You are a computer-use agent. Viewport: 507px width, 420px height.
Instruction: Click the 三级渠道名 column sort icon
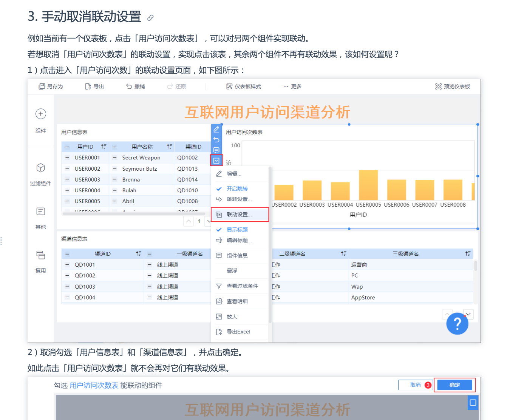[x=468, y=254]
